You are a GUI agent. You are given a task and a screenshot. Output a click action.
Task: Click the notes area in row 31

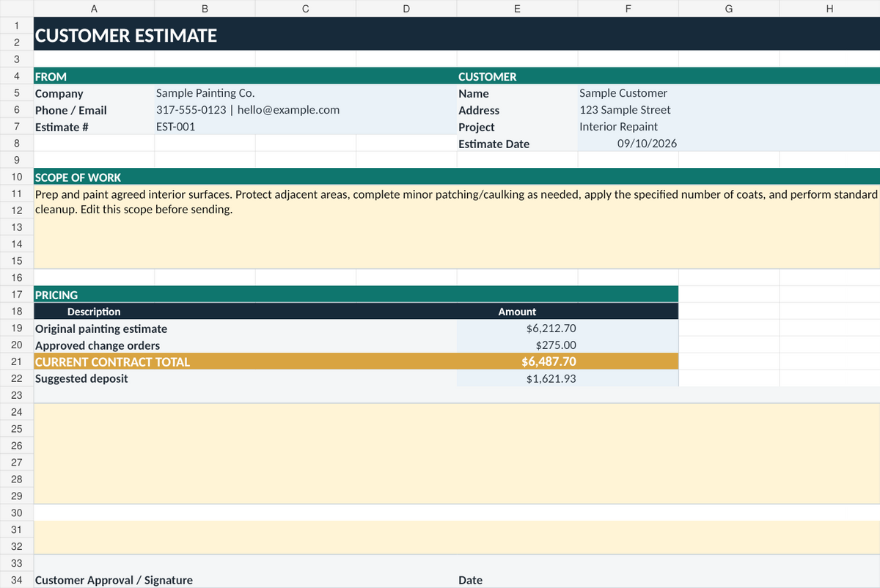456,537
